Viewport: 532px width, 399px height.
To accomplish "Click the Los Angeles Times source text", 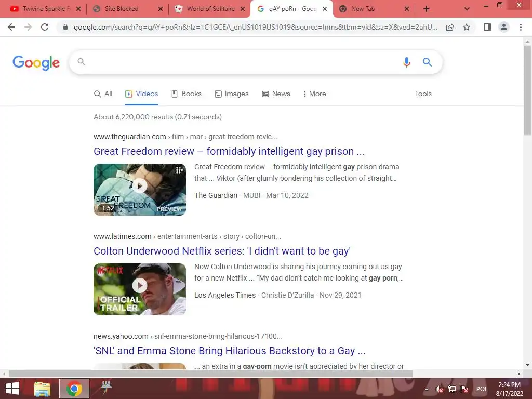I will click(x=225, y=295).
